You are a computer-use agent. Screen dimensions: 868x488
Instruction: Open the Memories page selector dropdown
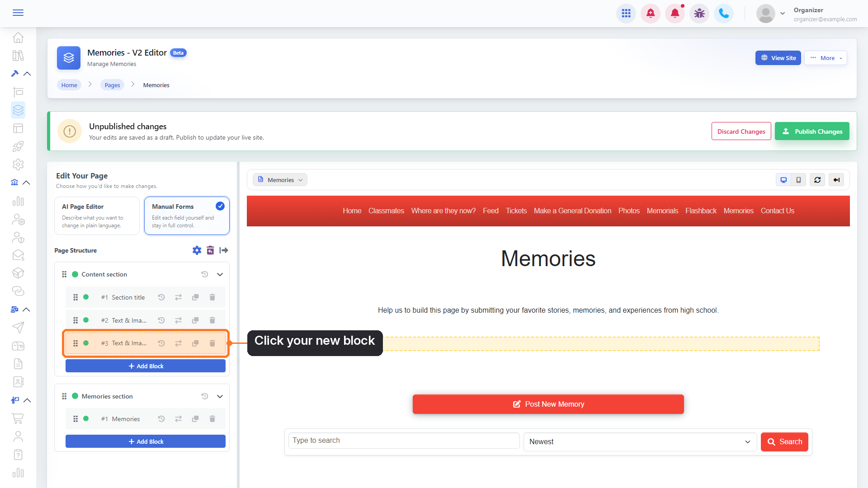tap(280, 180)
